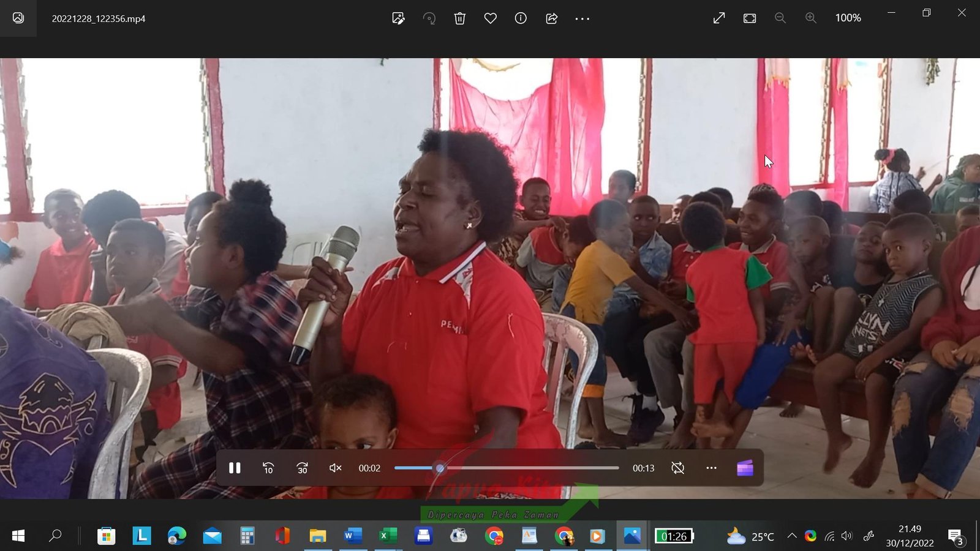This screenshot has width=980, height=551.
Task: Share the video file
Action: [x=551, y=18]
